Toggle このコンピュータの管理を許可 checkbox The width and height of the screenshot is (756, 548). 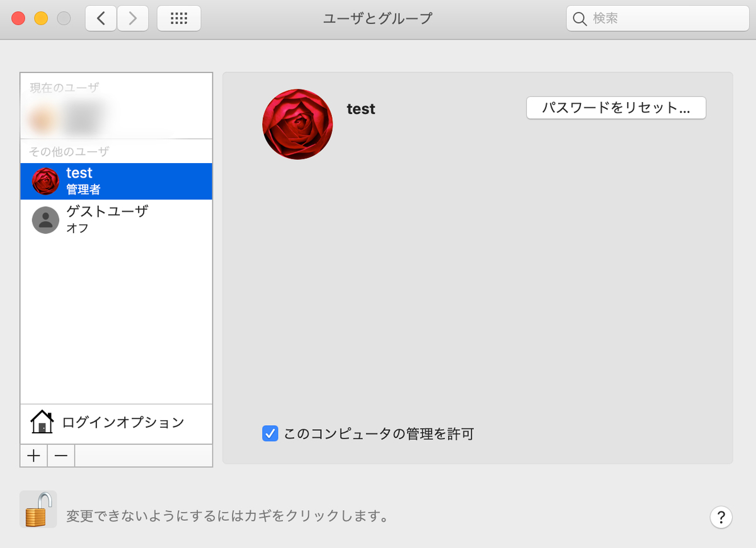(270, 433)
